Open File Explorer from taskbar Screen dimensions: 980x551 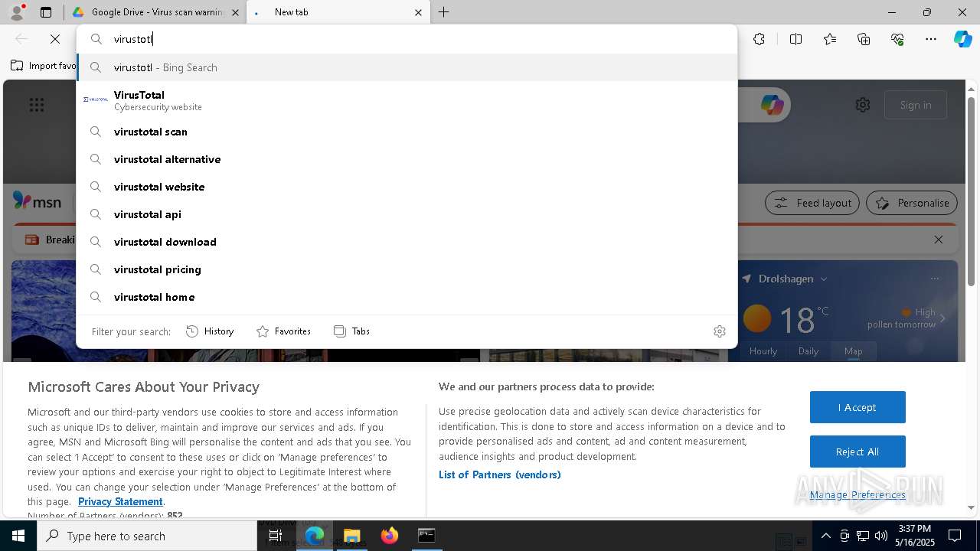tap(351, 536)
